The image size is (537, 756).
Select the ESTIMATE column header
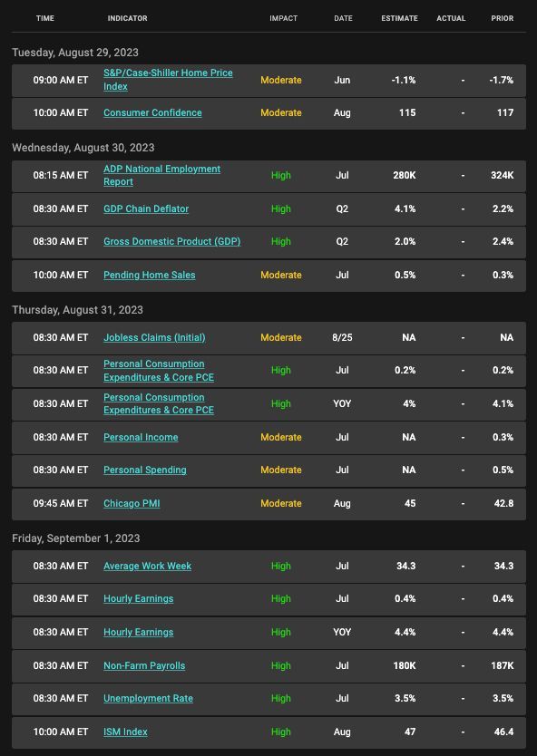click(x=399, y=18)
